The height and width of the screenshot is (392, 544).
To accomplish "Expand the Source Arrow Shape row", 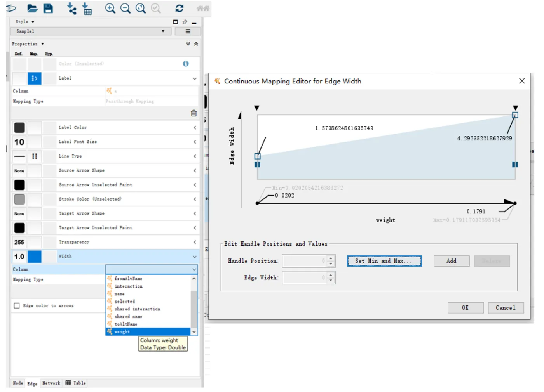I will click(x=195, y=170).
